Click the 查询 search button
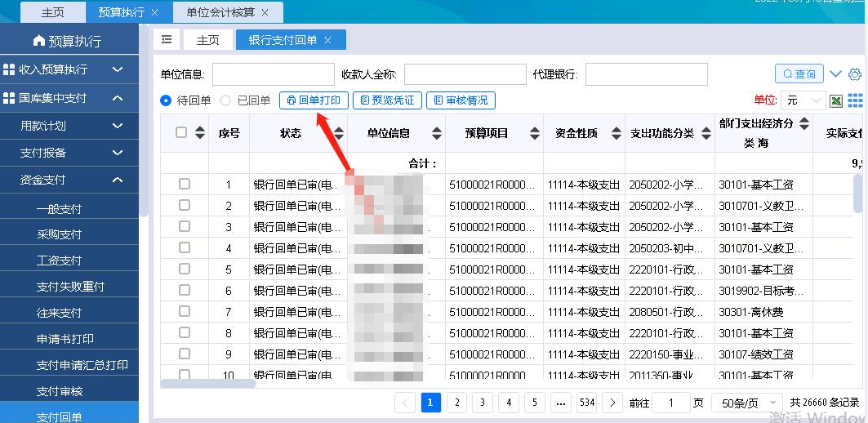Image resolution: width=868 pixels, height=423 pixels. (799, 73)
